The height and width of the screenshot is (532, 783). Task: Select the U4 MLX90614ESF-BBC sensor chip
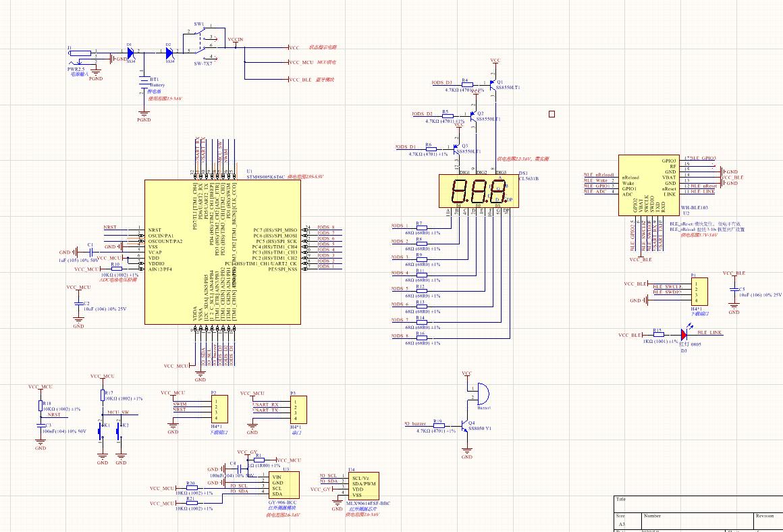pyautogui.click(x=364, y=486)
